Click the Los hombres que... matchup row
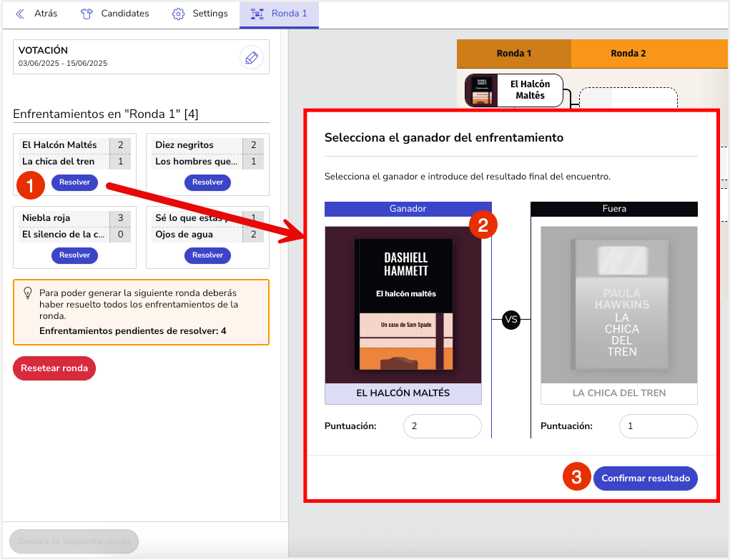The image size is (730, 560). (207, 162)
